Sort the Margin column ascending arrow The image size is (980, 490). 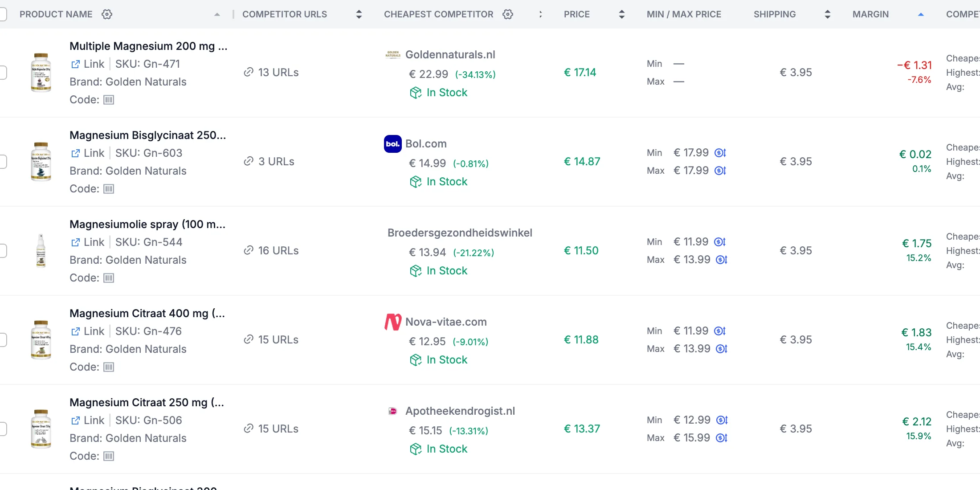921,14
